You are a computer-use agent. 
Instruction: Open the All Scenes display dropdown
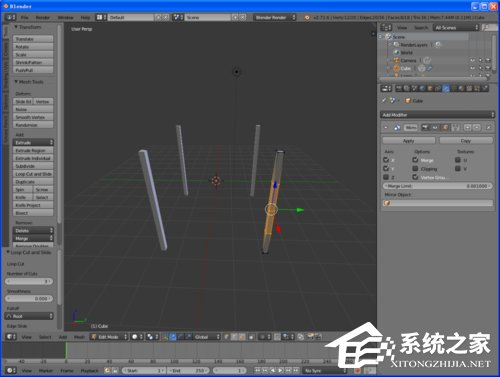coord(456,28)
